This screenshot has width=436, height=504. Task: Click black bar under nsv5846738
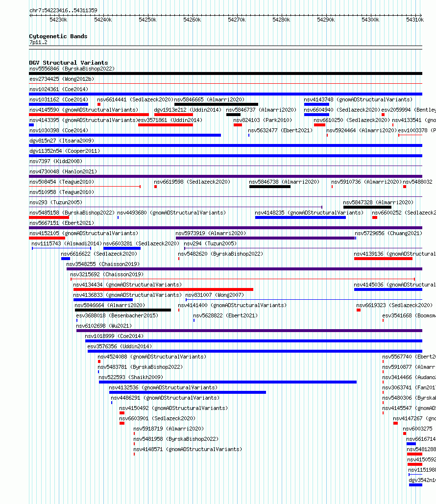(270, 187)
